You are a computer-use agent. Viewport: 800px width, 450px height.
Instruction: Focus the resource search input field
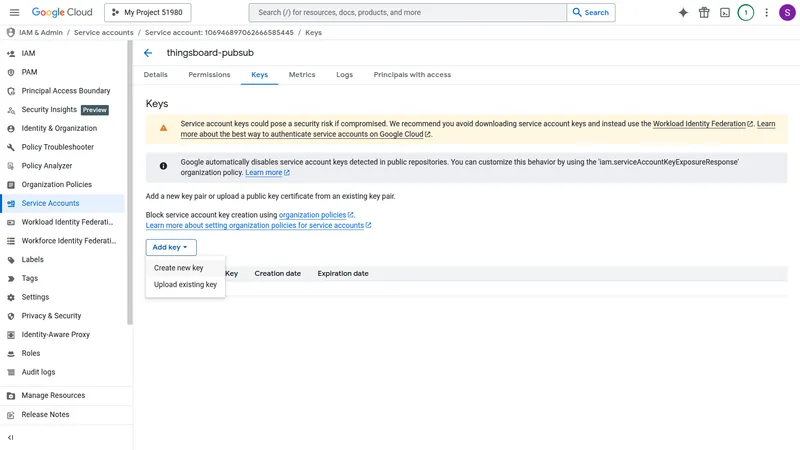[x=408, y=12]
